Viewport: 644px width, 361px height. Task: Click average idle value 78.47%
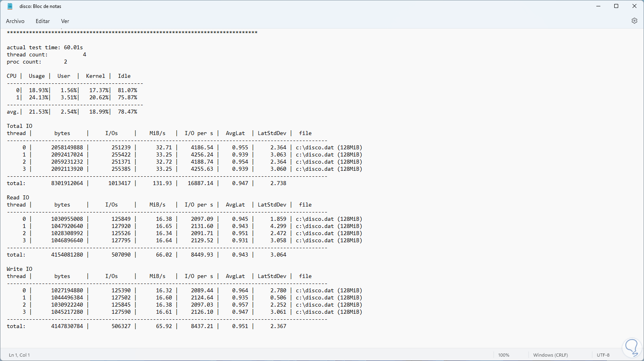(x=127, y=112)
